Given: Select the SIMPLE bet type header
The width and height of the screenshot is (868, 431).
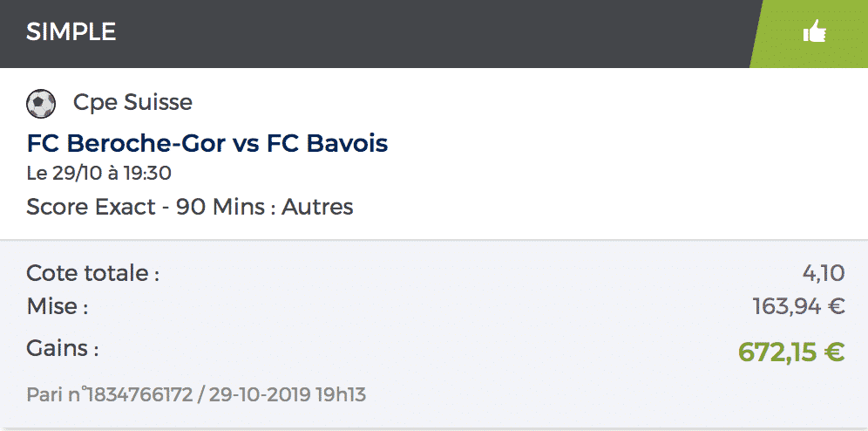Looking at the screenshot, I should click(x=71, y=32).
